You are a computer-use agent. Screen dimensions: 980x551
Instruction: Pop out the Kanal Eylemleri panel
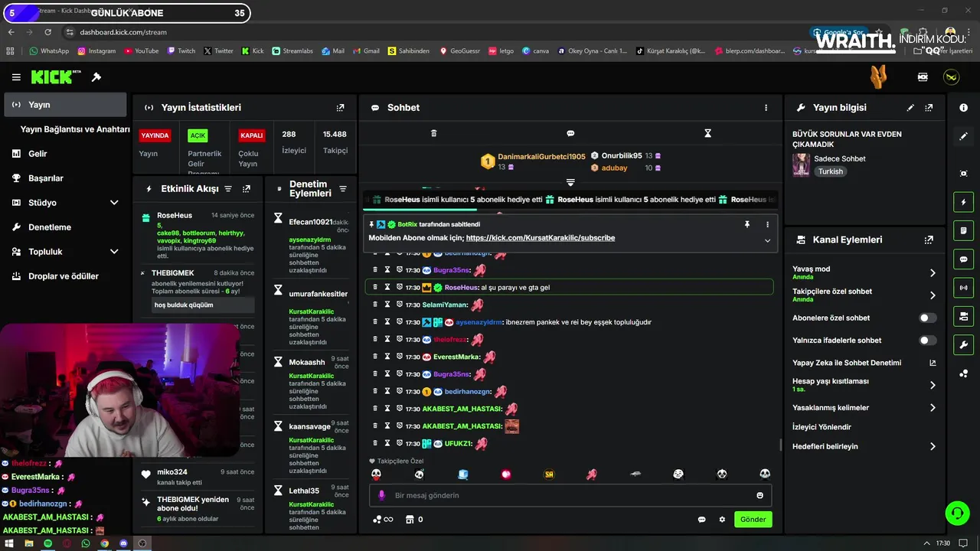929,240
